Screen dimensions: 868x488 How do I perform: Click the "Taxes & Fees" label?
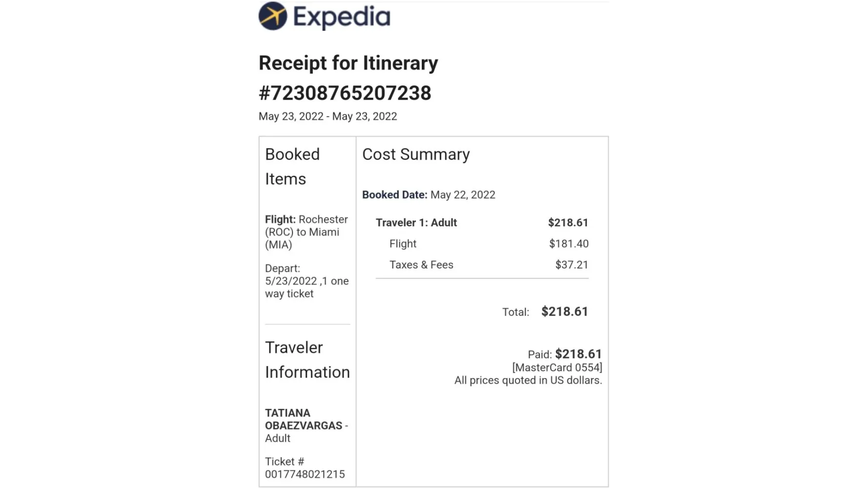coord(421,265)
